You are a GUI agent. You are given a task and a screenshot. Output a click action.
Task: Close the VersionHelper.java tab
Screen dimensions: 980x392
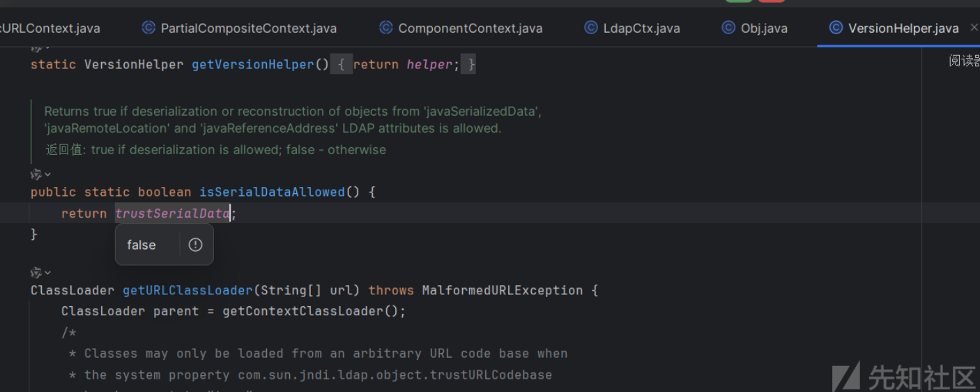(x=974, y=28)
